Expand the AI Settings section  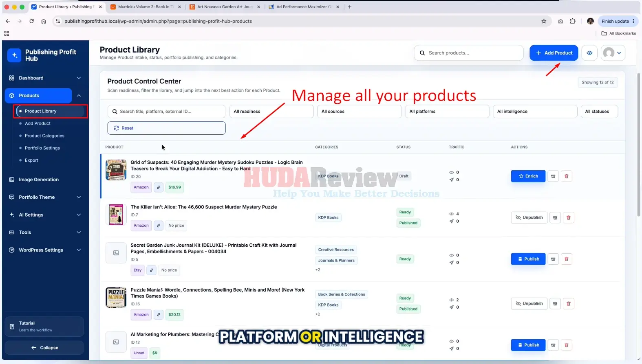(79, 215)
